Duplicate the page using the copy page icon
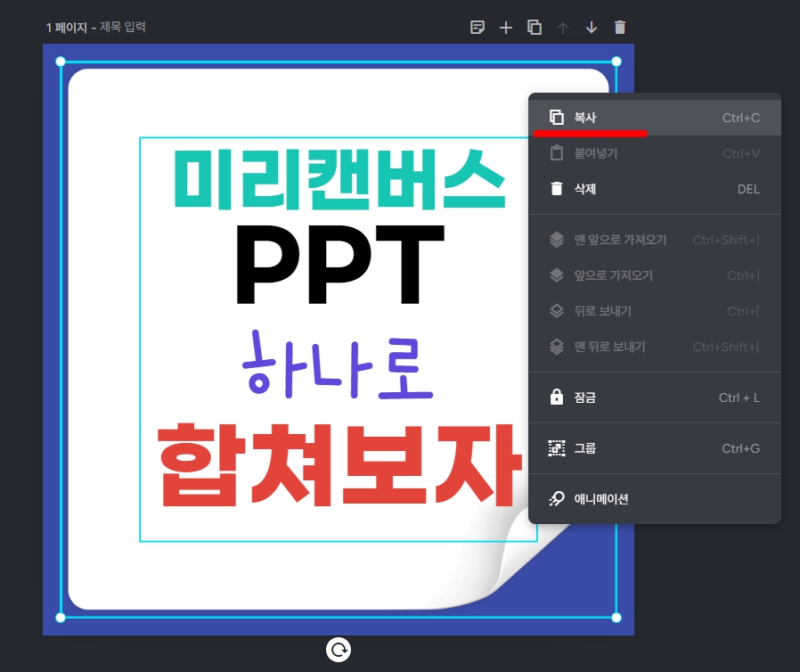 coord(535,27)
